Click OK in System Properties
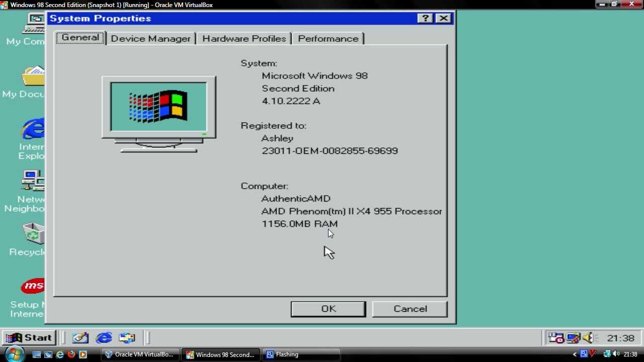This screenshot has width=644, height=362. point(329,309)
